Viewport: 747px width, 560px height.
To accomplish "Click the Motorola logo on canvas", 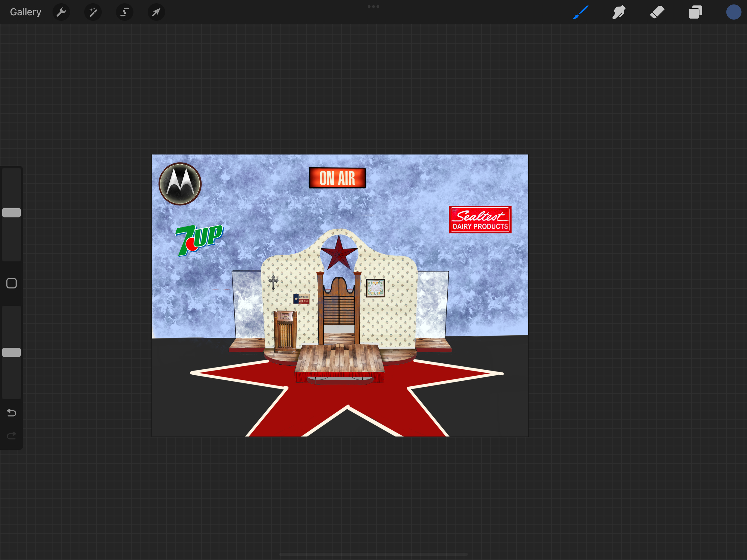I will [x=180, y=184].
